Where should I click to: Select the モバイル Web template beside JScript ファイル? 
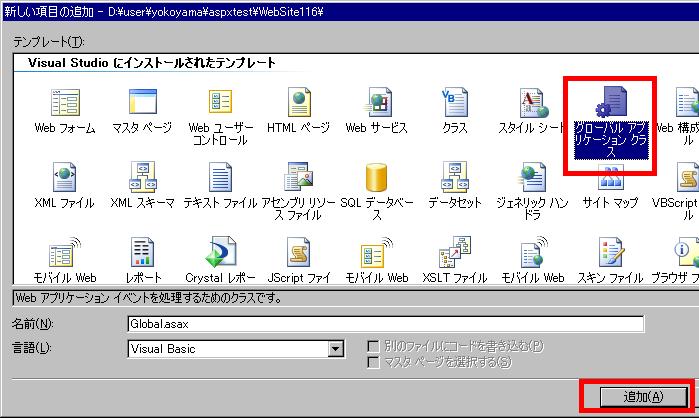pyautogui.click(x=377, y=252)
